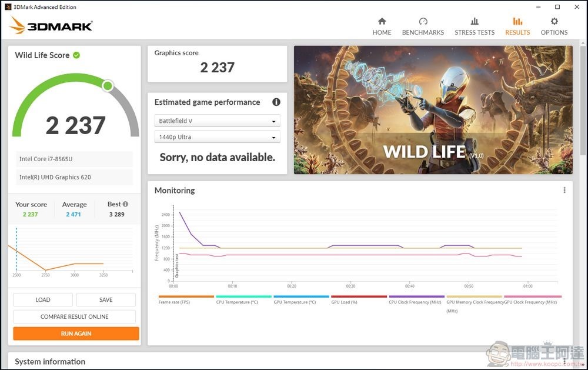The height and width of the screenshot is (370, 588).
Task: Click the System information heading
Action: [x=50, y=361]
